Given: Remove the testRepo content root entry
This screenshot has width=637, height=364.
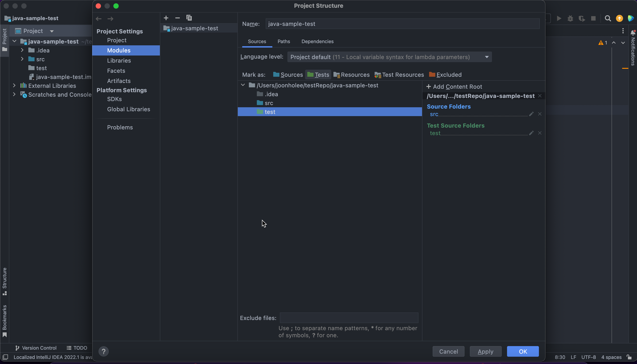Looking at the screenshot, I should [x=540, y=96].
